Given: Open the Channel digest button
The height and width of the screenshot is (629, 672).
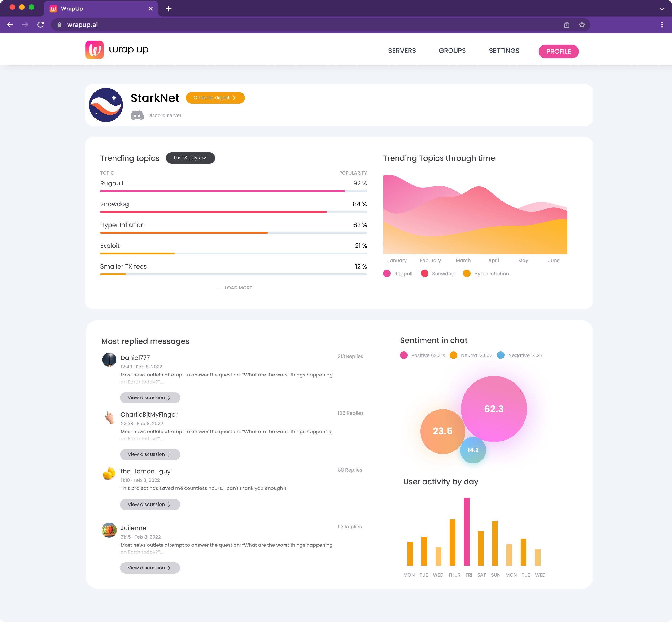Looking at the screenshot, I should pyautogui.click(x=215, y=98).
